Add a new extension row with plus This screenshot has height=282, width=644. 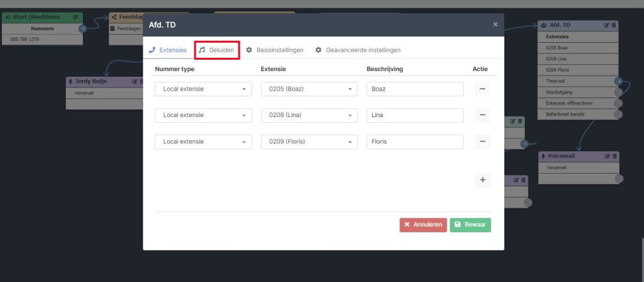tap(482, 180)
